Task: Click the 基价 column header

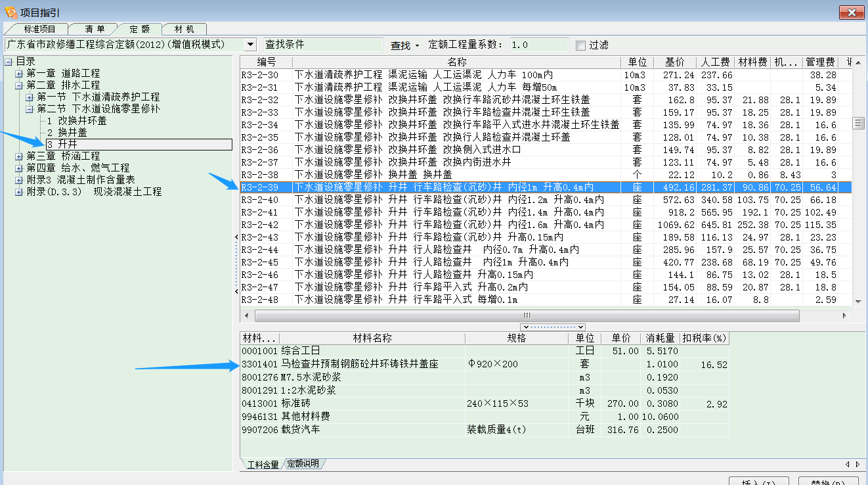Action: [675, 62]
